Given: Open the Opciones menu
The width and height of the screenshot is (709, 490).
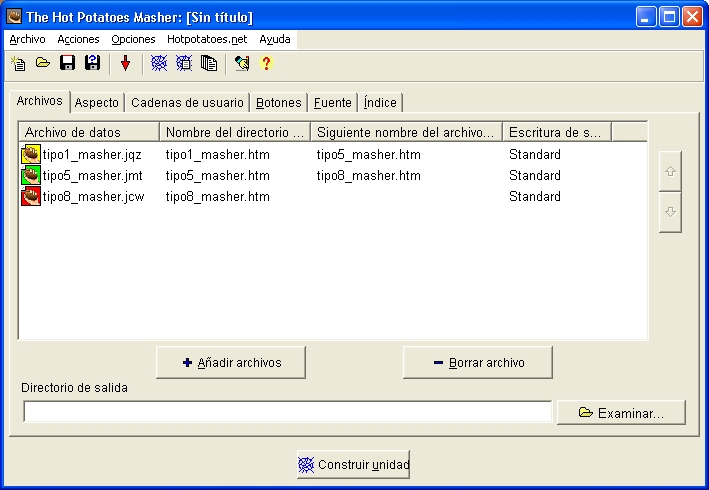Looking at the screenshot, I should 133,39.
